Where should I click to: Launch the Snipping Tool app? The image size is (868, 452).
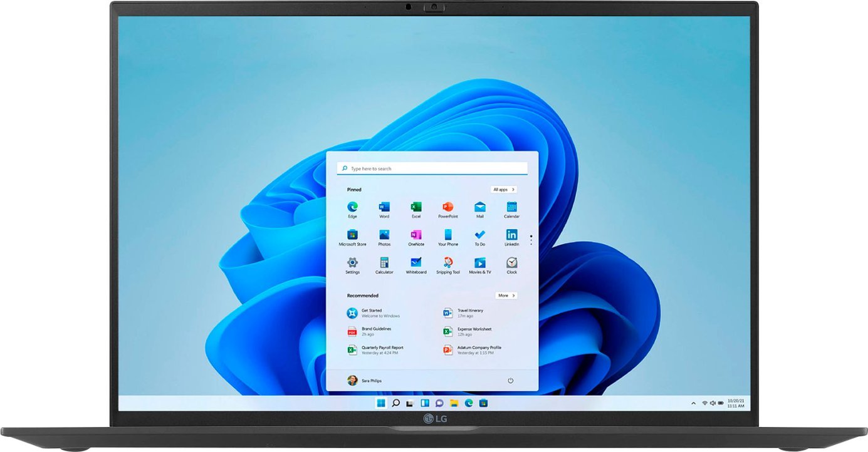tap(447, 263)
